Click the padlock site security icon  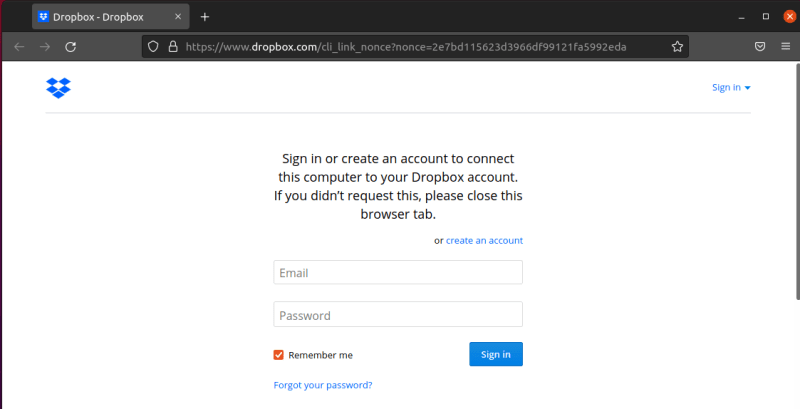172,46
